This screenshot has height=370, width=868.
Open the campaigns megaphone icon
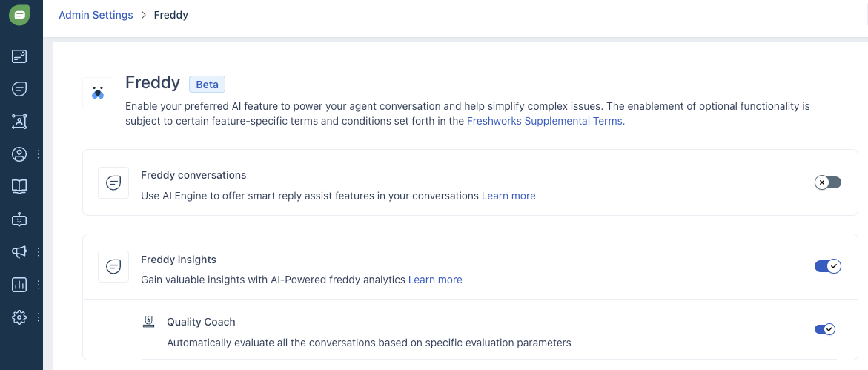(x=19, y=252)
